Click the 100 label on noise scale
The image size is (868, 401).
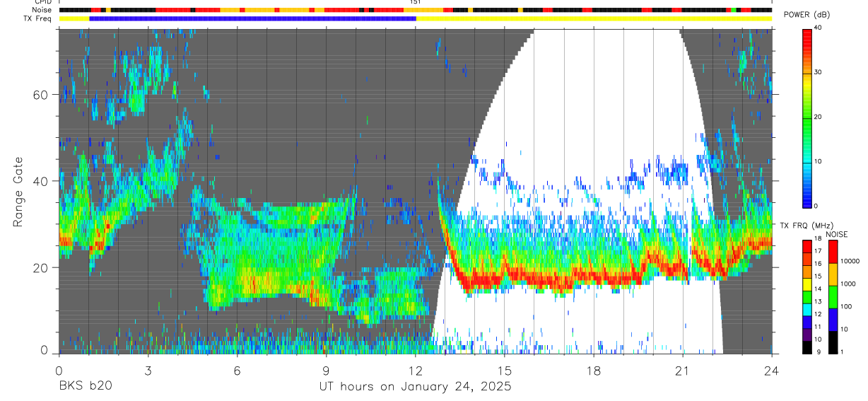(847, 307)
